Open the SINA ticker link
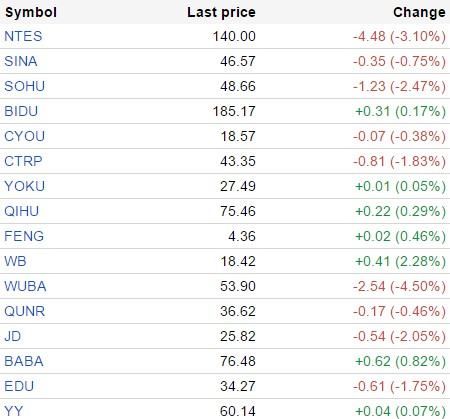Image resolution: width=450 pixels, height=419 pixels. [x=21, y=61]
